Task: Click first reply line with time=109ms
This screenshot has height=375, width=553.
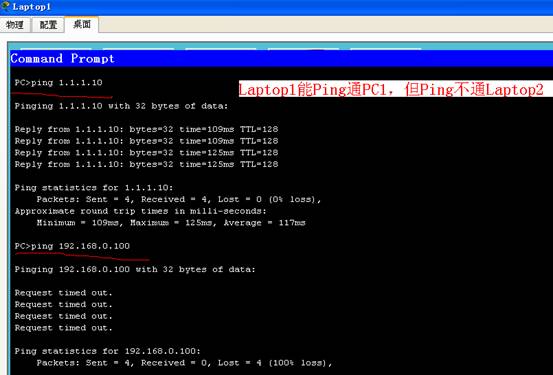Action: click(x=146, y=129)
